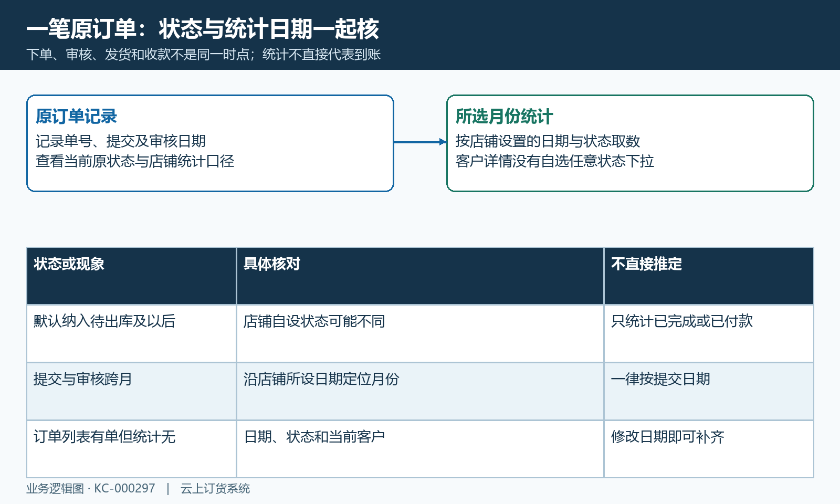This screenshot has height=504, width=840.
Task: Select the line 记录单号、提交及审核日期
Action: click(120, 141)
